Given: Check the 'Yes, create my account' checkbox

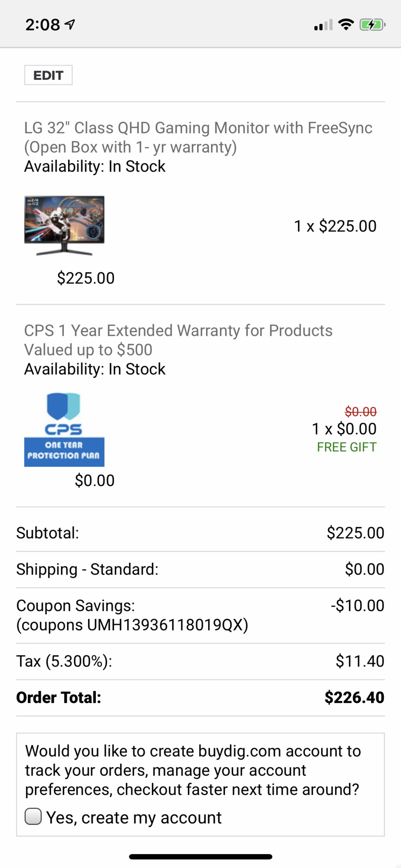Looking at the screenshot, I should tap(33, 816).
